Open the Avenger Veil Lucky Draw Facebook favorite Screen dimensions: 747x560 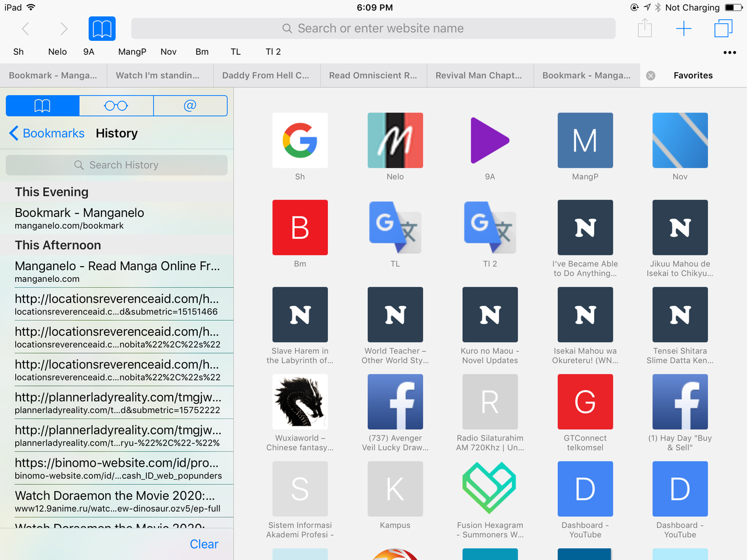point(395,402)
